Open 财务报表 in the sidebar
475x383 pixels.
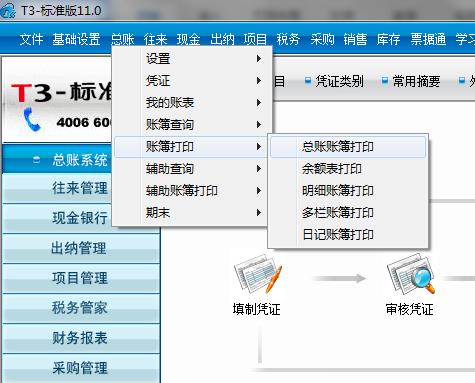click(81, 338)
